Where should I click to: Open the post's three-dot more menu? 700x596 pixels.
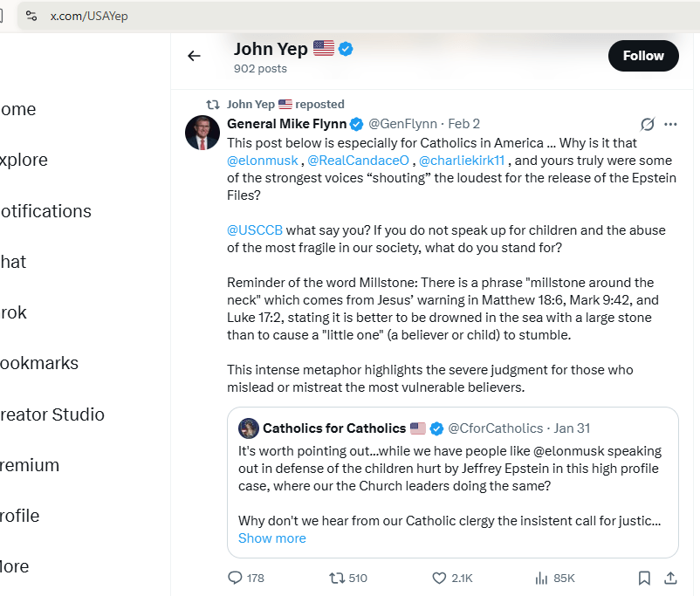pos(670,124)
